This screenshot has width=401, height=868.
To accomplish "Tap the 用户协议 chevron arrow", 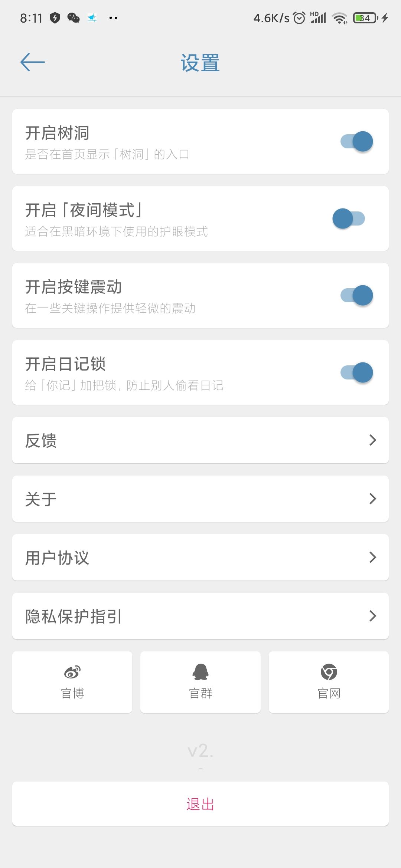I will pyautogui.click(x=373, y=558).
